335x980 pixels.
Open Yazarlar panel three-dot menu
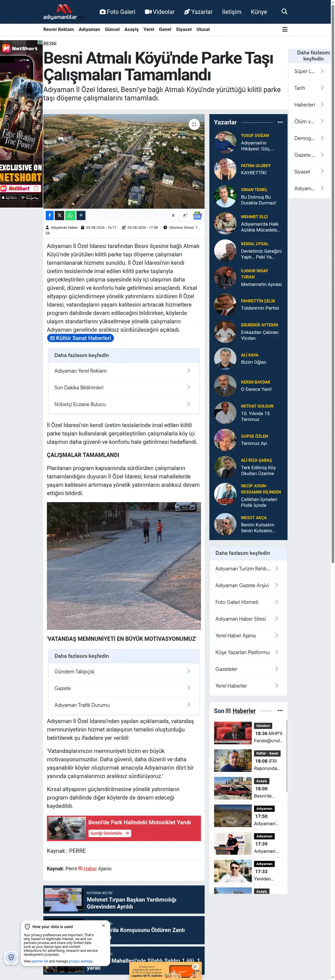[x=280, y=122]
